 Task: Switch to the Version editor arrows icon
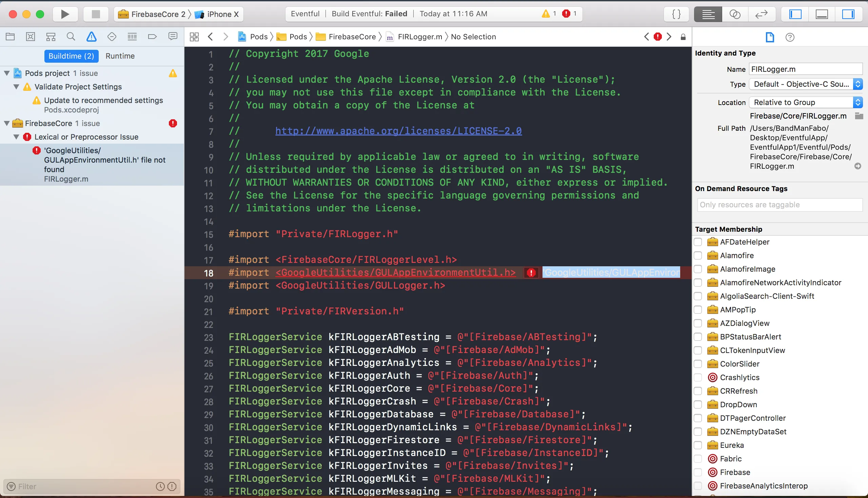pyautogui.click(x=762, y=14)
